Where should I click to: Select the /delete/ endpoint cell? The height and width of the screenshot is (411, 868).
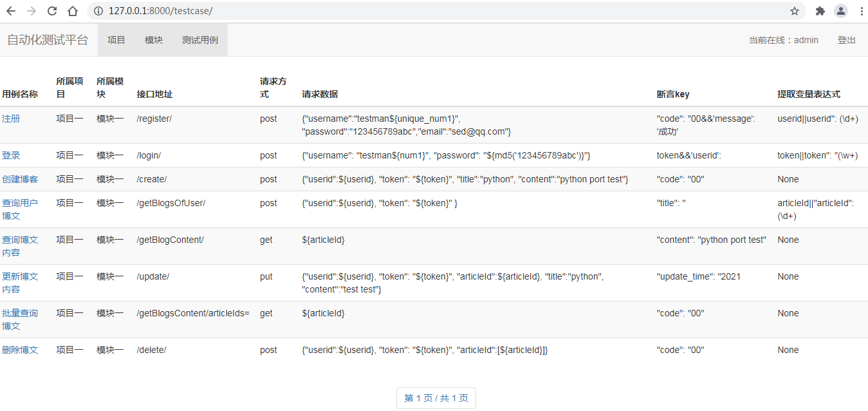click(x=152, y=350)
